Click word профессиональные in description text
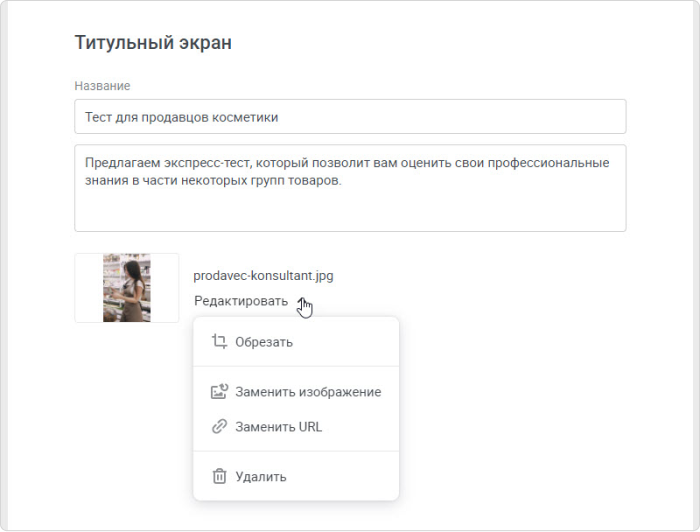The image size is (700, 532). pos(548,163)
